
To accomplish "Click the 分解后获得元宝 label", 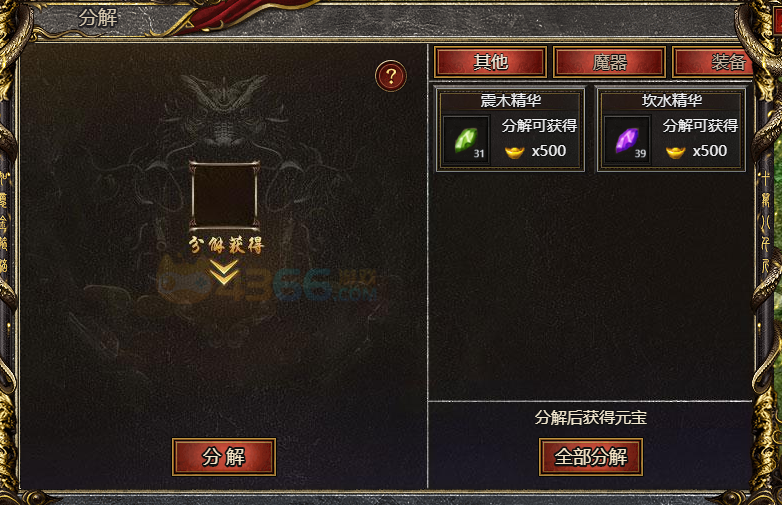I will tap(590, 417).
